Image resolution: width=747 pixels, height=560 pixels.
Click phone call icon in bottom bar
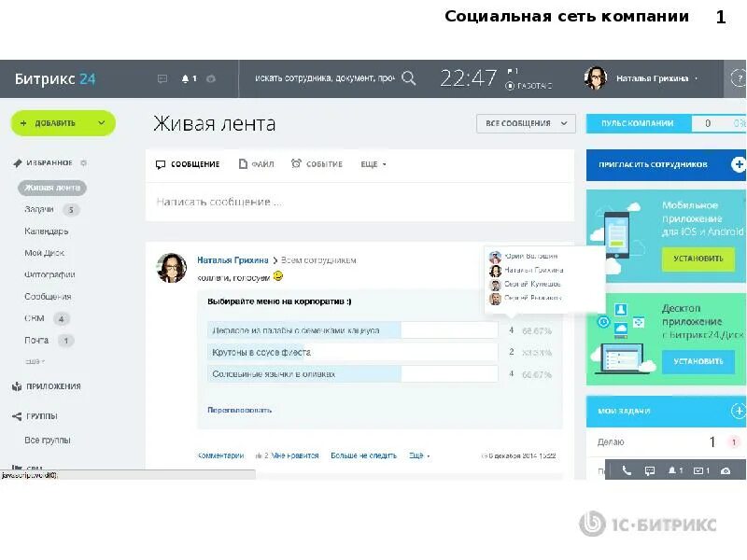click(x=627, y=470)
